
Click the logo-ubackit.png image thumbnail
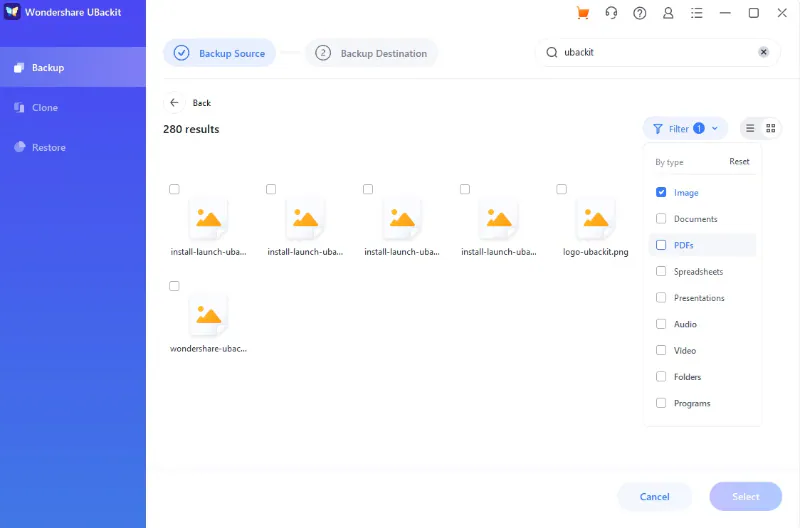[x=595, y=219]
